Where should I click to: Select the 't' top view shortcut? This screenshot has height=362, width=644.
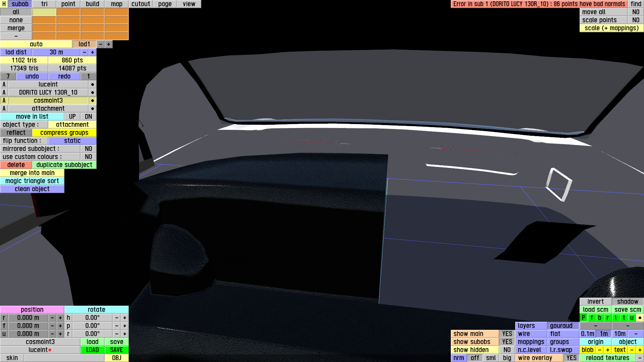click(624, 318)
